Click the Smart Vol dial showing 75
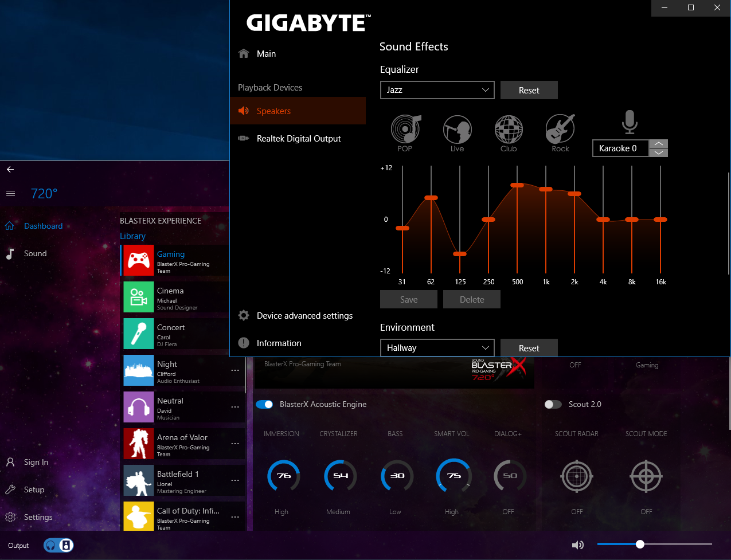Screen dimensions: 731x560 [x=454, y=476]
